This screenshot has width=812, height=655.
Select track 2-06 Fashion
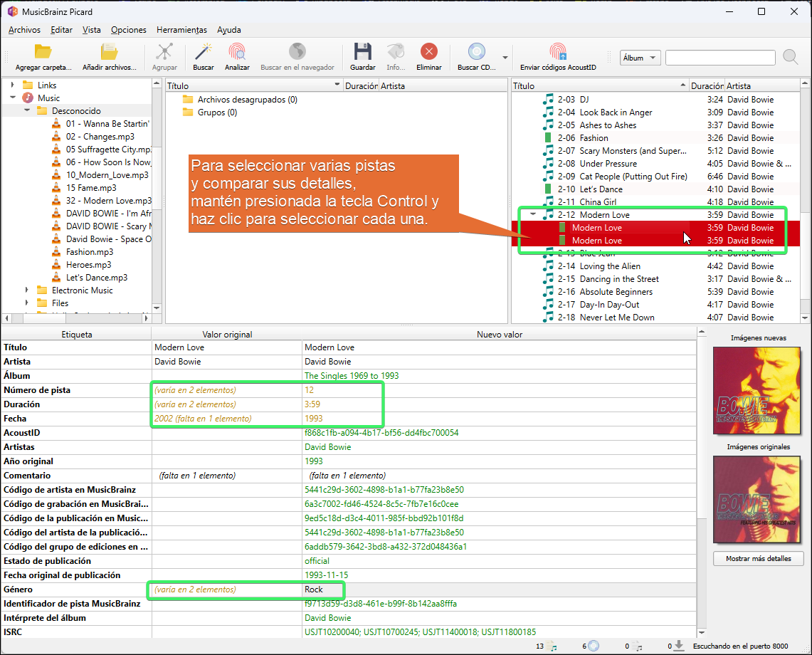click(x=583, y=138)
